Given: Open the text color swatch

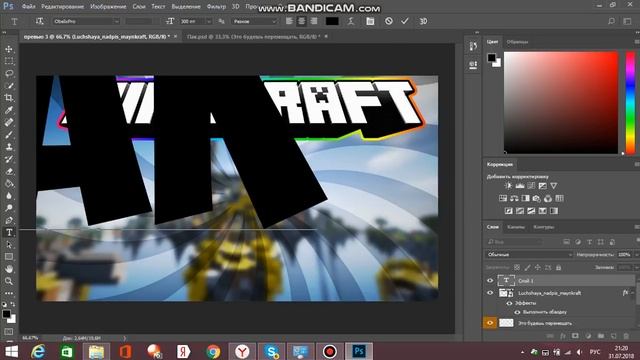Looking at the screenshot, I should pos(332,21).
